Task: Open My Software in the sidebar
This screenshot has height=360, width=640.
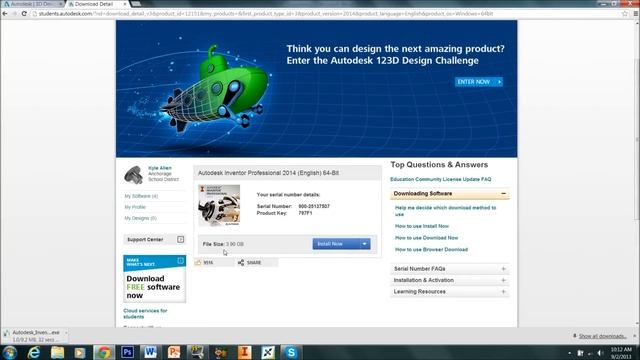Action: (x=141, y=196)
